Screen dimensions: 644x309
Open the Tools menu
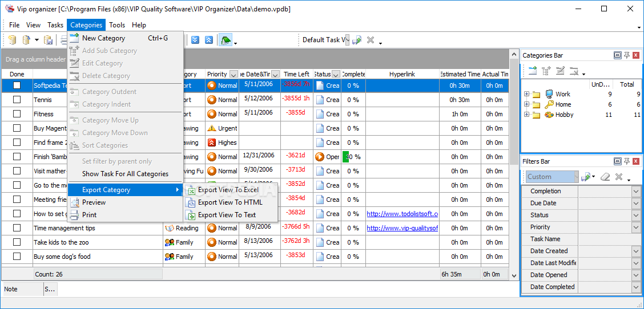117,25
